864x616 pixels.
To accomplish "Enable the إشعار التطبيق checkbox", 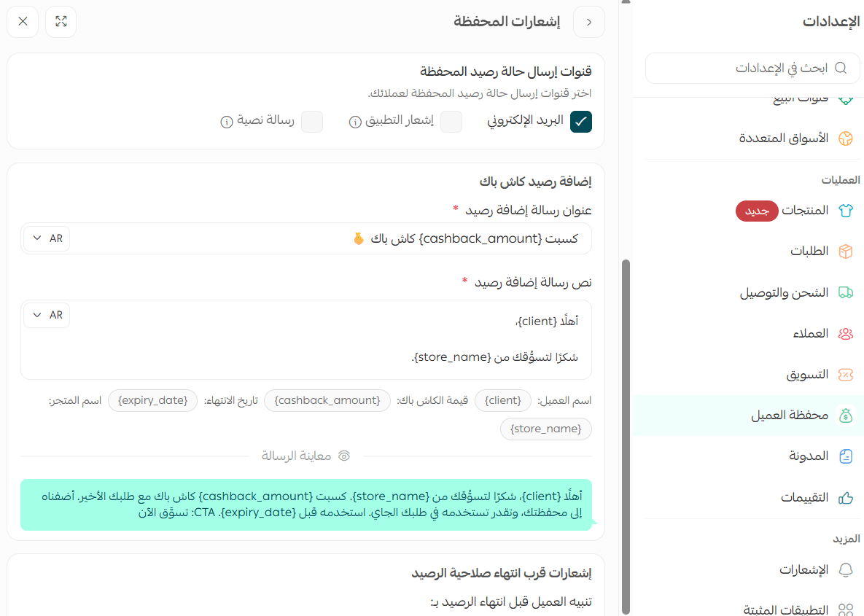I will [x=451, y=122].
